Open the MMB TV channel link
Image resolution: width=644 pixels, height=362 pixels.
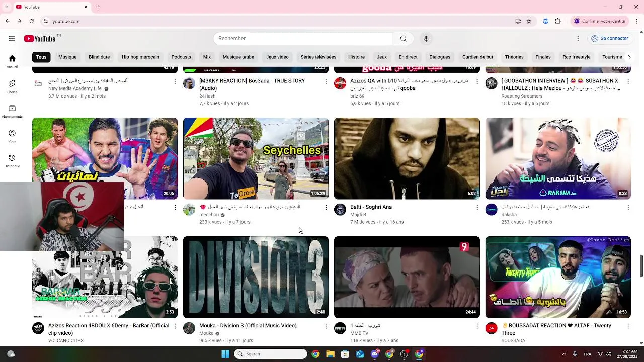click(x=359, y=333)
